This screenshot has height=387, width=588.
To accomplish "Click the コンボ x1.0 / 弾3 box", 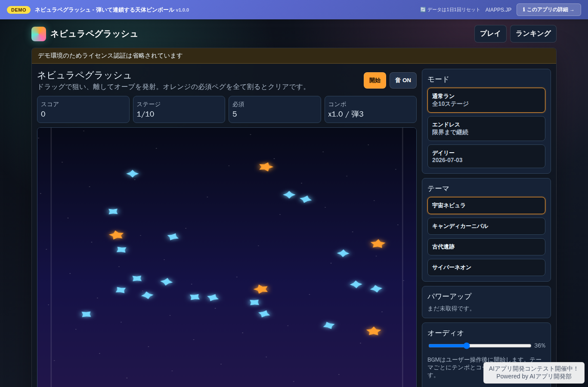I will [371, 109].
